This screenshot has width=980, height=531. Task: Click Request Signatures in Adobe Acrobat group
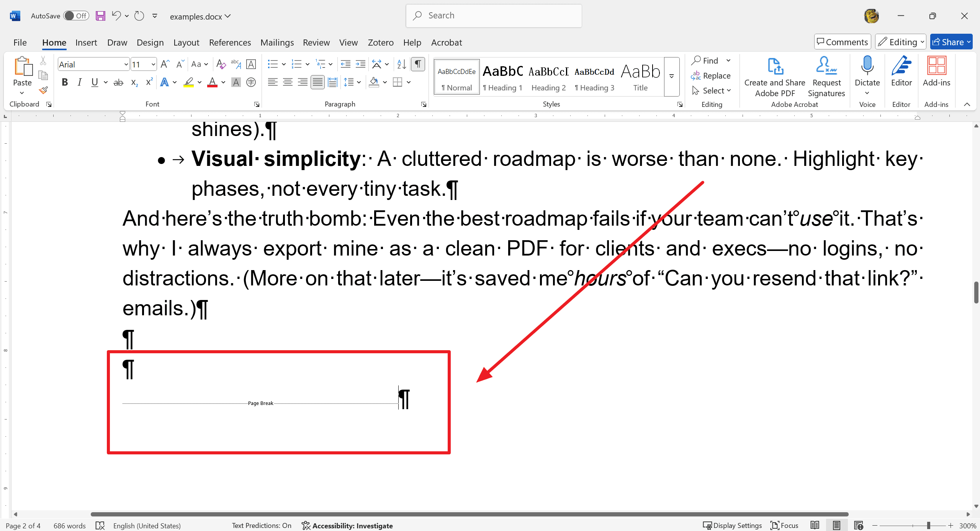[826, 77]
